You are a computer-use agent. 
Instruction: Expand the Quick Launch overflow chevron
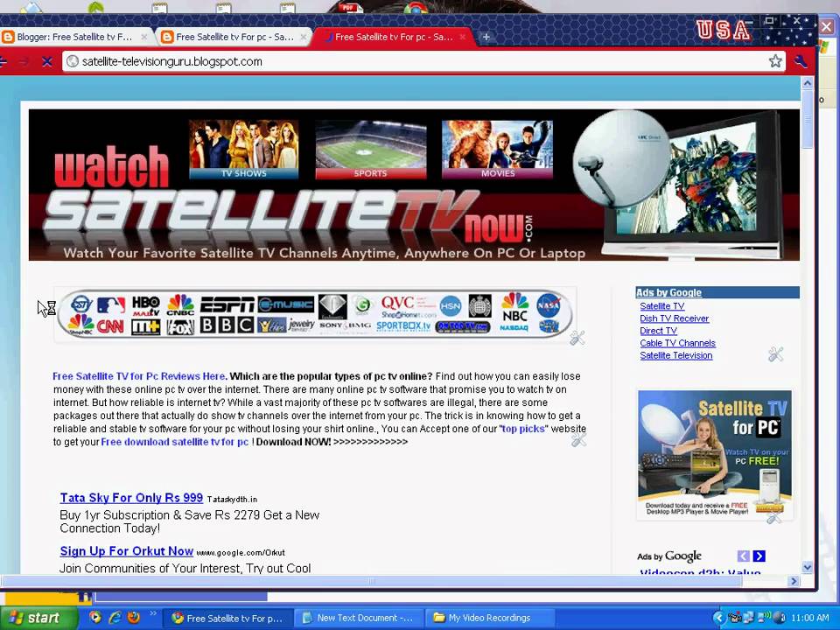tap(153, 613)
